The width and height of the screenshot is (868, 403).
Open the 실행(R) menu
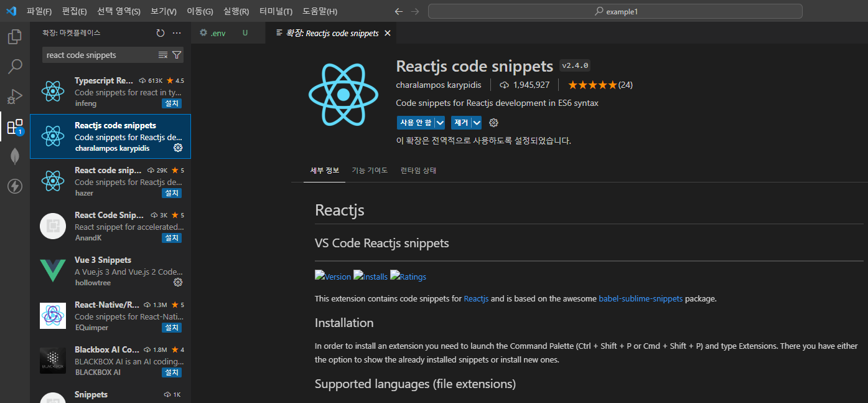(236, 11)
